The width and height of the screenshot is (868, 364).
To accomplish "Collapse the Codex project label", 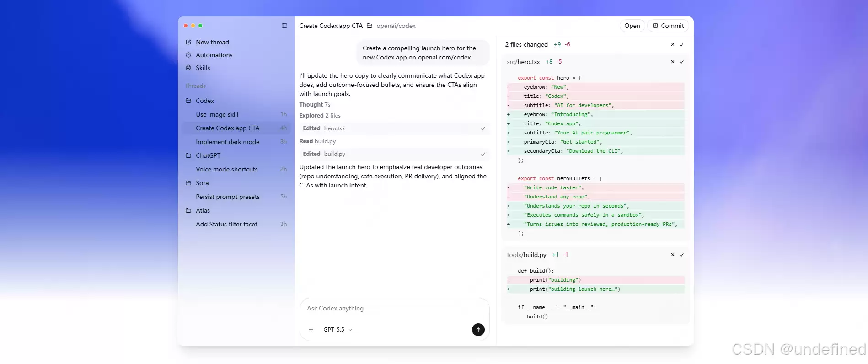I will click(205, 101).
